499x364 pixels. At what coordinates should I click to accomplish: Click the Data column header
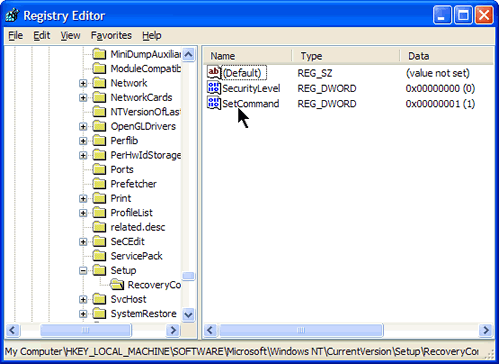446,56
